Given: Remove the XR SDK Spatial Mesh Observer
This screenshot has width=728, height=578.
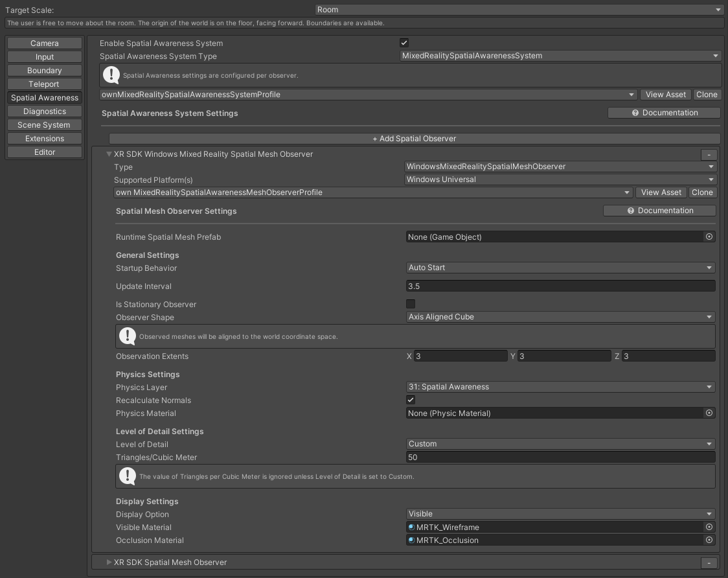Looking at the screenshot, I should coord(709,562).
